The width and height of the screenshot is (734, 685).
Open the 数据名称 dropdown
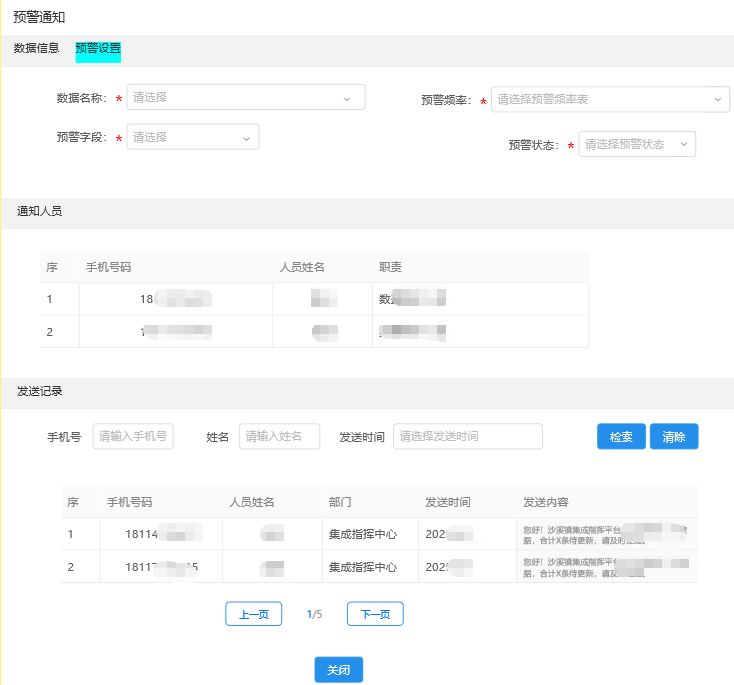tap(246, 97)
